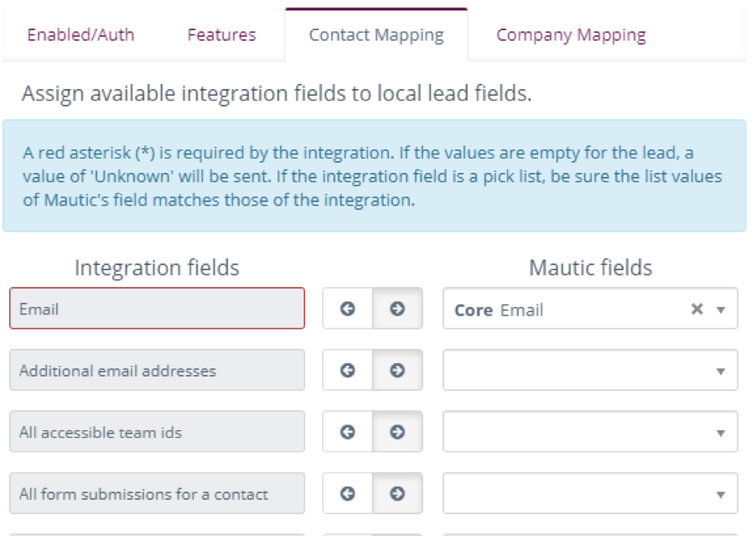Image resolution: width=756 pixels, height=536 pixels.
Task: Set left sync arrow for Additional email addresses
Action: tap(348, 371)
